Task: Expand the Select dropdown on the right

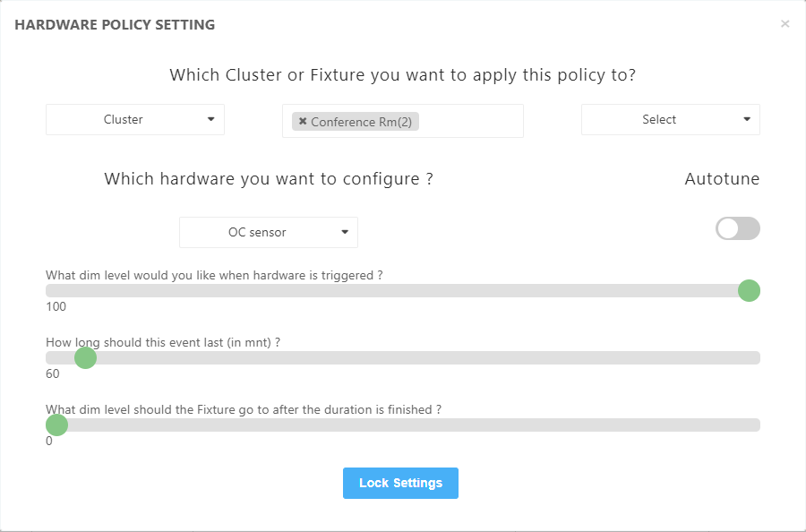Action: pos(670,118)
